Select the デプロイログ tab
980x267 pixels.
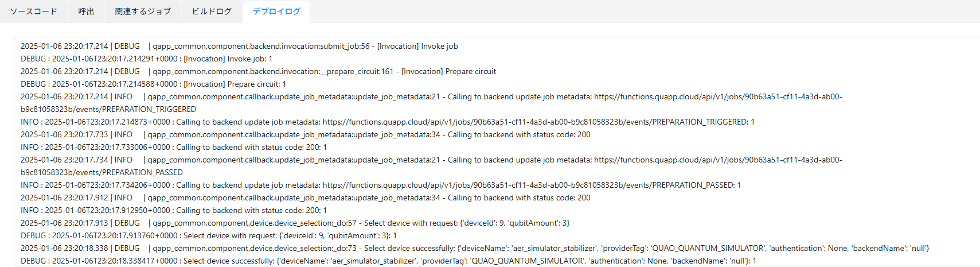click(276, 11)
